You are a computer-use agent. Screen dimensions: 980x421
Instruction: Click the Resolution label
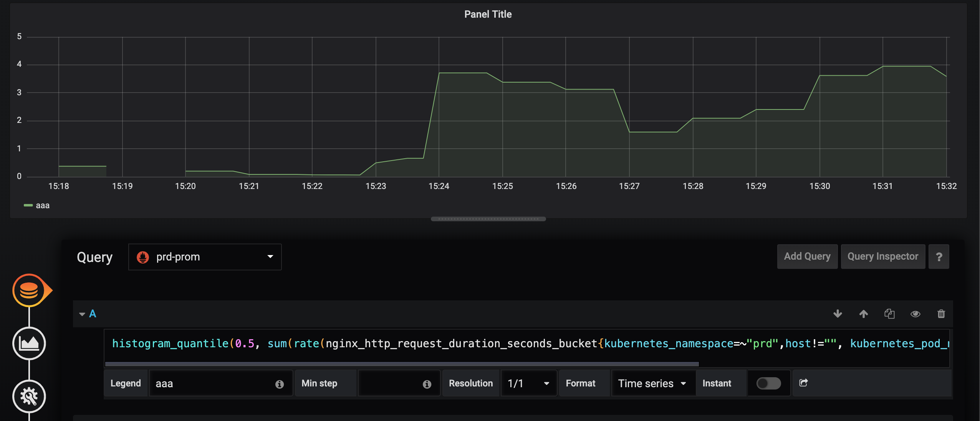coord(470,383)
